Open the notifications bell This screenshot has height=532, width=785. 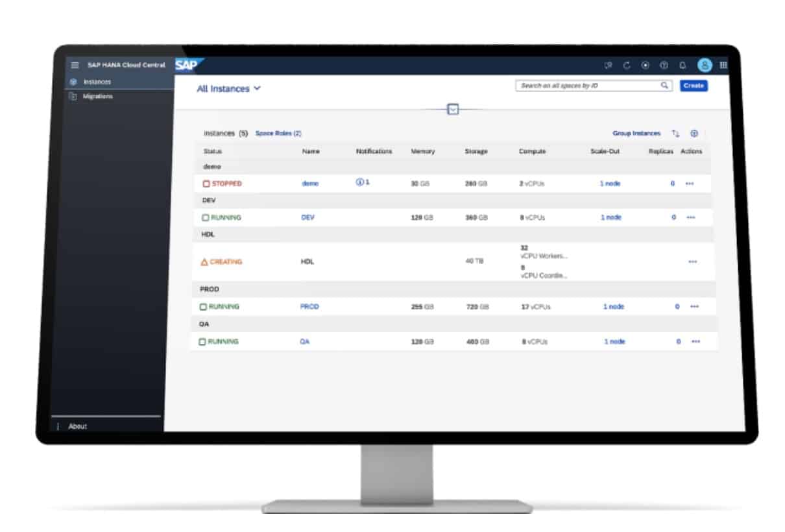682,66
